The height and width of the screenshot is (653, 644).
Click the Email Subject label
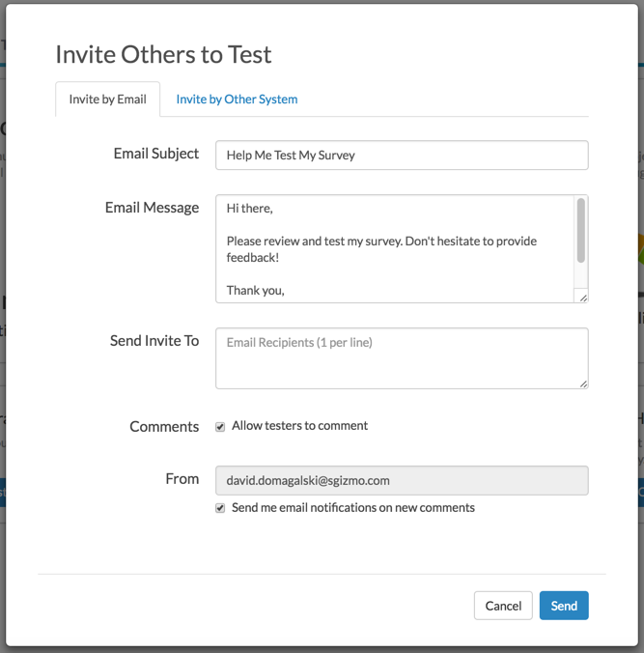[156, 154]
